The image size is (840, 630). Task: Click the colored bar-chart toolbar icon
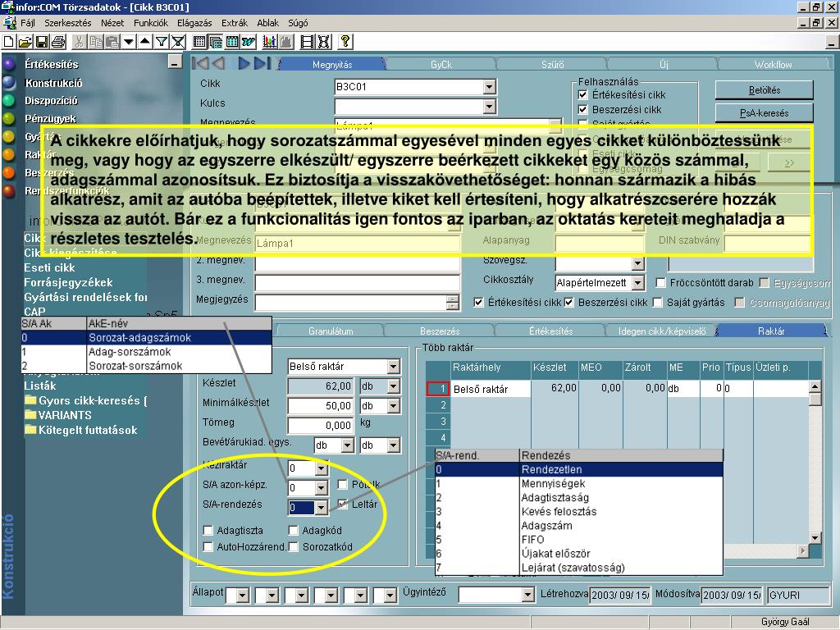(270, 41)
